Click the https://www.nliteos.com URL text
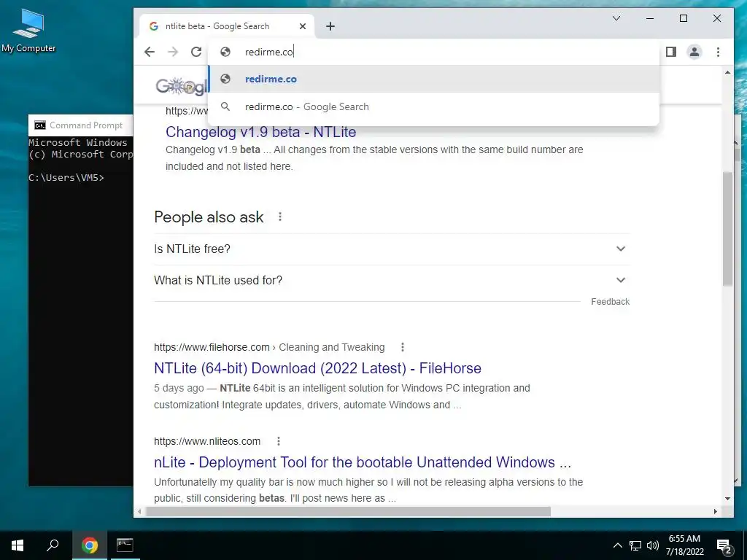The height and width of the screenshot is (560, 747). [x=207, y=441]
